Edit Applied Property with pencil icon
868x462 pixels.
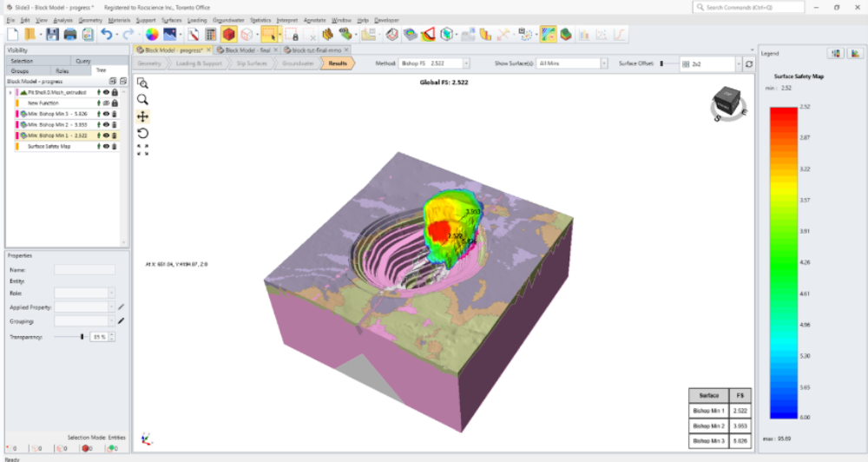click(122, 307)
